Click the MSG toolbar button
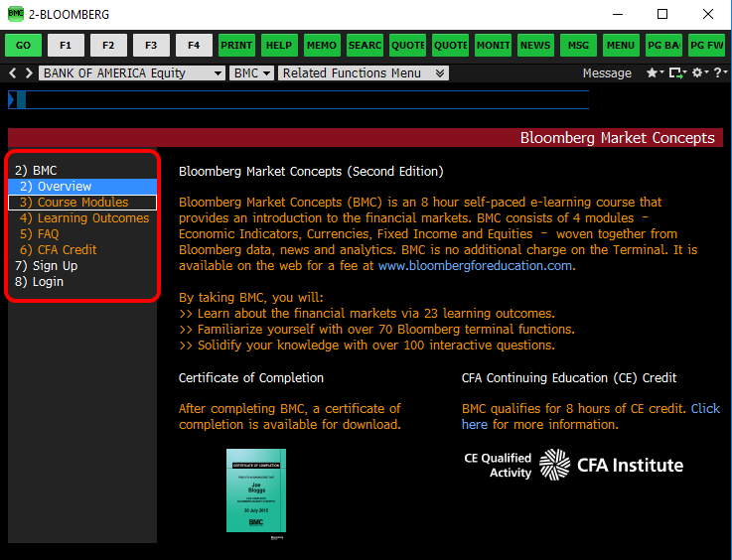Image resolution: width=732 pixels, height=560 pixels. (578, 46)
